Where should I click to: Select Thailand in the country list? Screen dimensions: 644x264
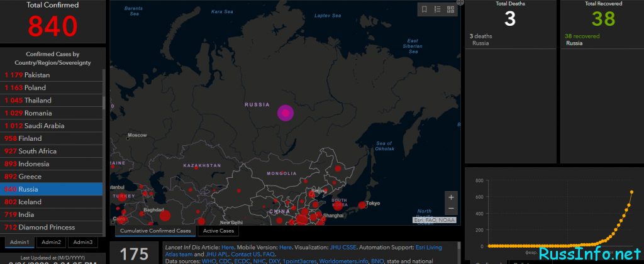(x=52, y=101)
